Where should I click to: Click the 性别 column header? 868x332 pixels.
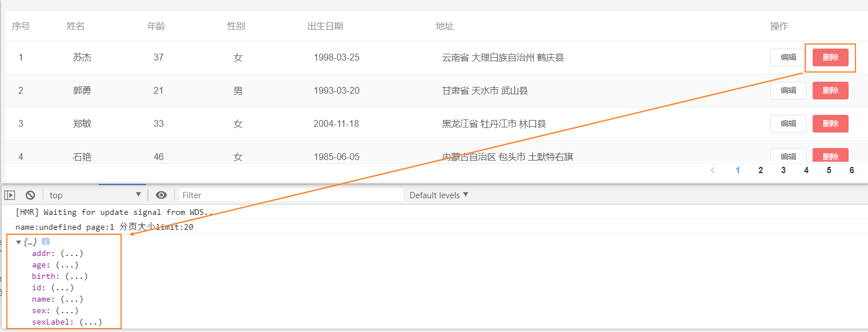point(236,26)
